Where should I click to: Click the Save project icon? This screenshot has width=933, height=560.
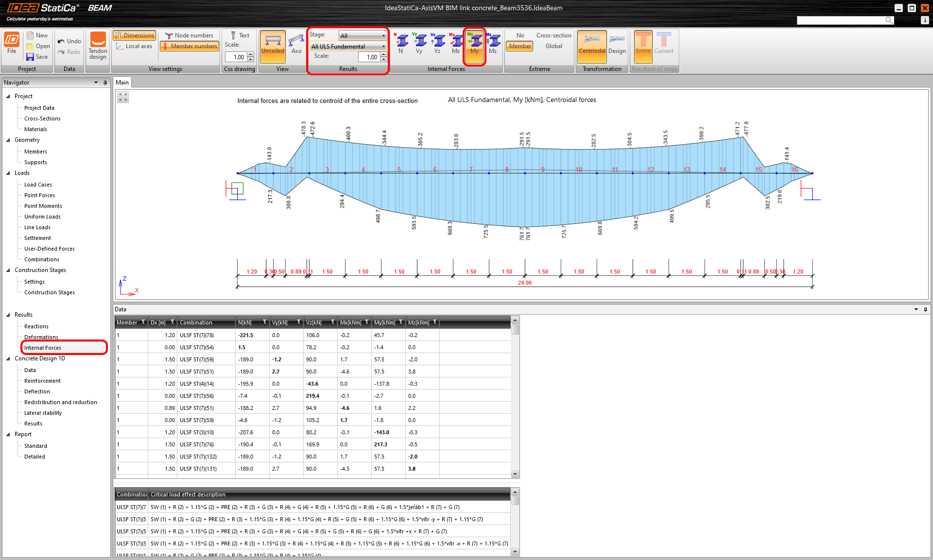[x=37, y=57]
